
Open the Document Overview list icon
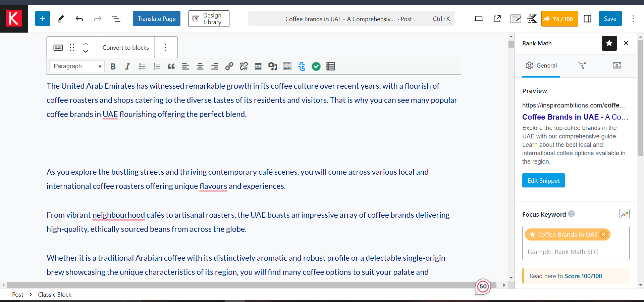pyautogui.click(x=116, y=19)
